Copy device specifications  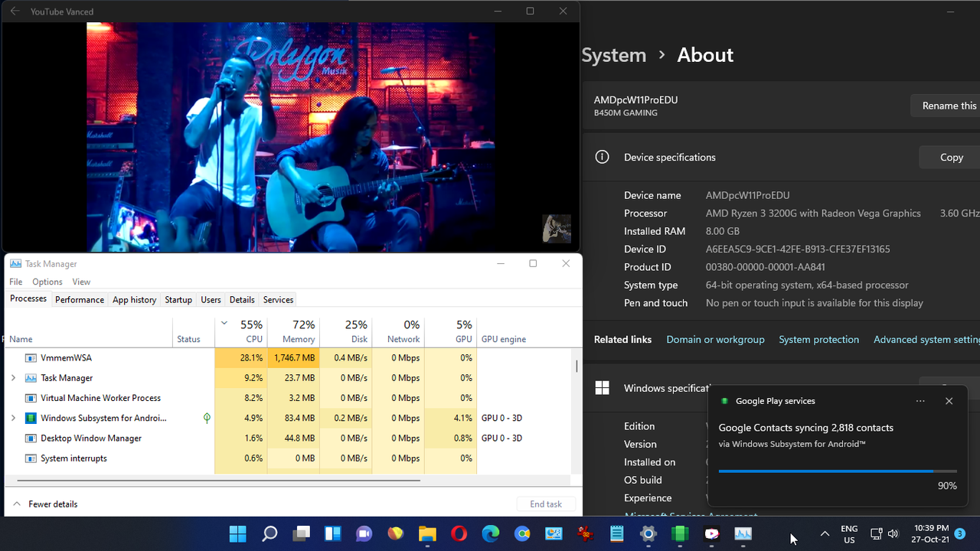click(949, 157)
